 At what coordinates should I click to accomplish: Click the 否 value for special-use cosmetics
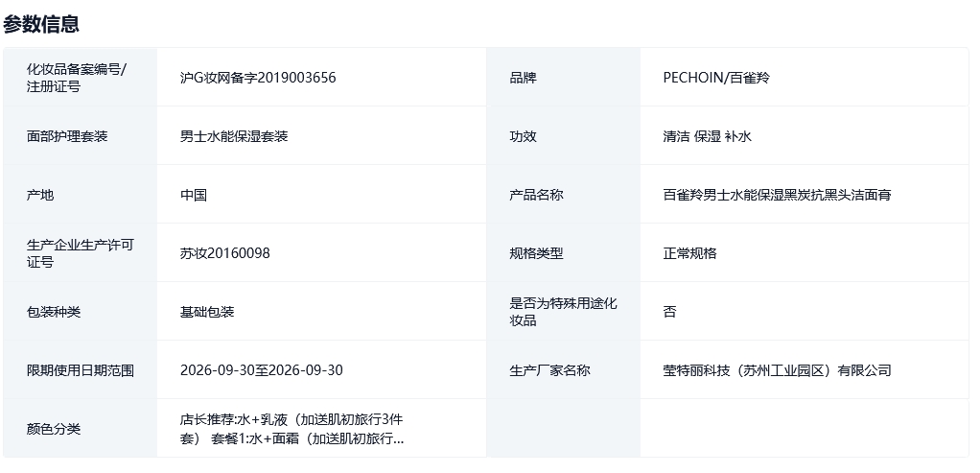pyautogui.click(x=669, y=312)
